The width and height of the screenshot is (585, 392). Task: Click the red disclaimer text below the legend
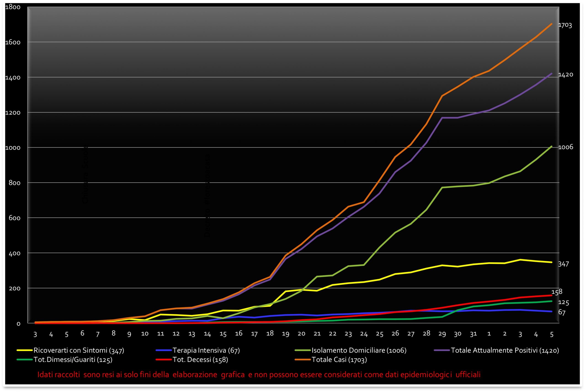[259, 374]
